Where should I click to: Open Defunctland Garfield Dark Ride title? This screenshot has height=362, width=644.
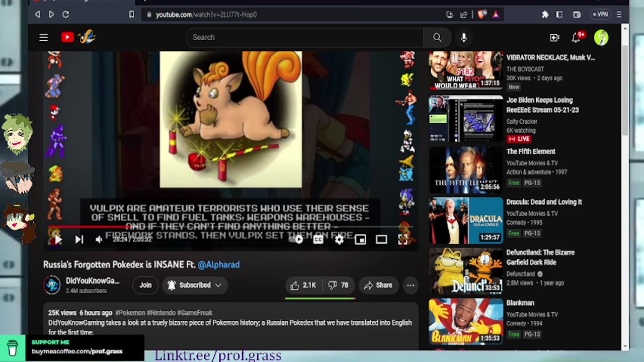(x=540, y=257)
